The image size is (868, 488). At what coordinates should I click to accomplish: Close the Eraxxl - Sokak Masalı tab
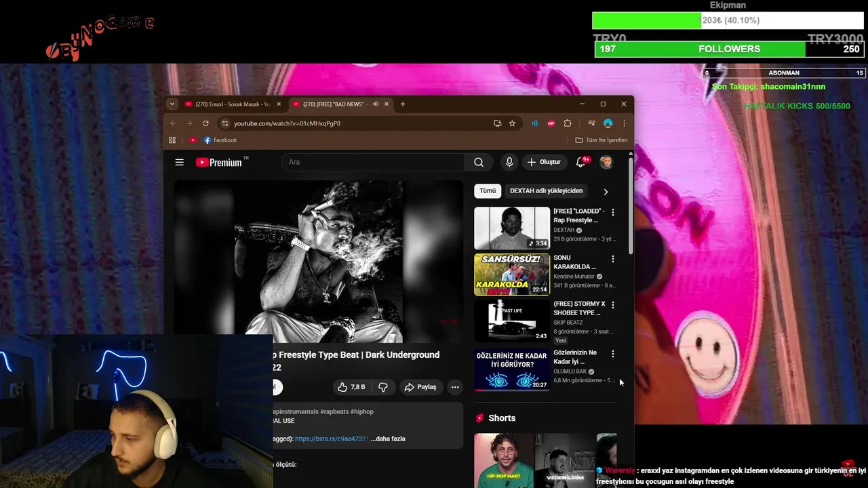(x=278, y=104)
